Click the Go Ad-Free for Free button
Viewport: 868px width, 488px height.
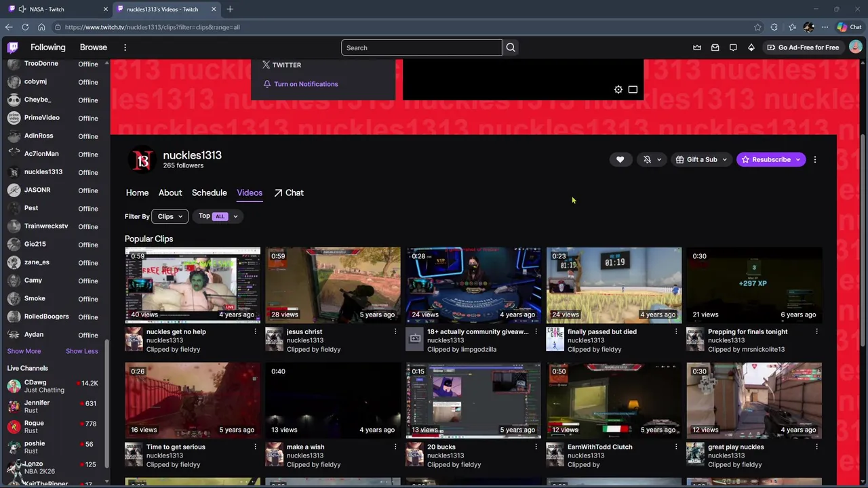point(803,47)
